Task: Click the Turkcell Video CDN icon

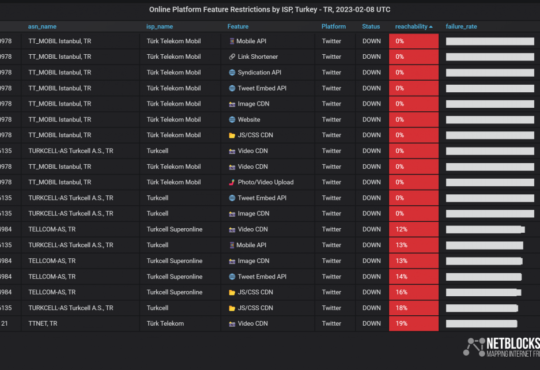Action: click(232, 151)
